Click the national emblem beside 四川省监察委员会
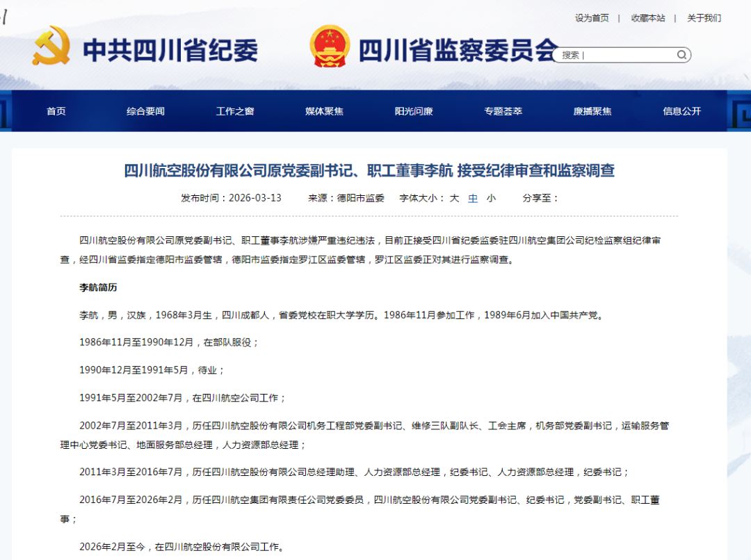751x560 pixels. tap(330, 46)
